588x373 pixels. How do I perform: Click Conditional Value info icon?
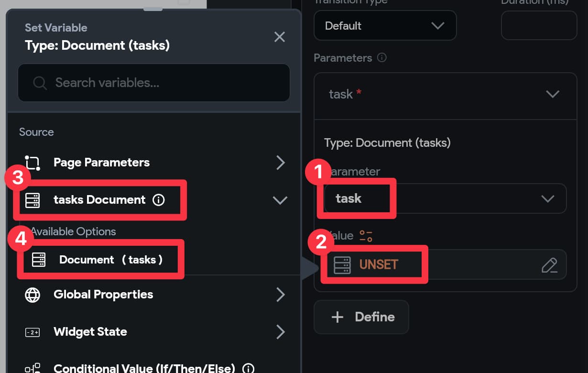pos(248,368)
